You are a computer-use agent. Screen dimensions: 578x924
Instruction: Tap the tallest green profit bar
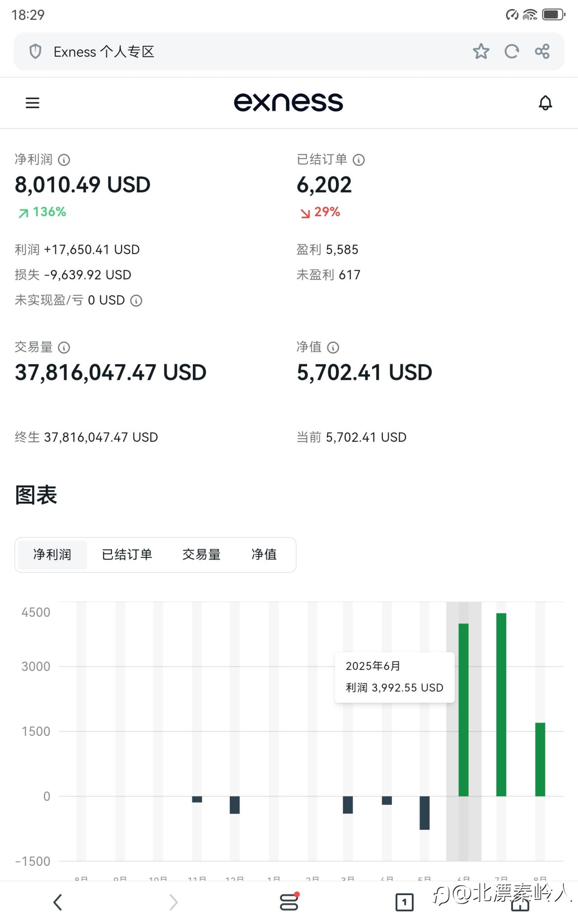pos(501,704)
